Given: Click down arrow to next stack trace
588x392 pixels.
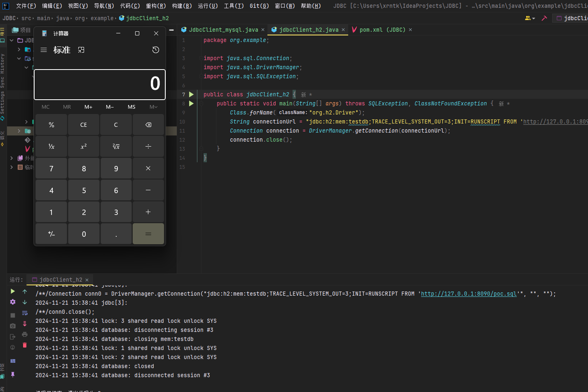Looking at the screenshot, I should tap(25, 302).
